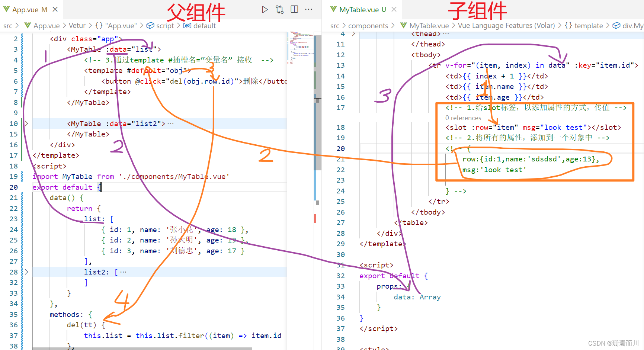Image resolution: width=644 pixels, height=350 pixels.
Task: Select template in right breadcrumb
Action: [589, 26]
